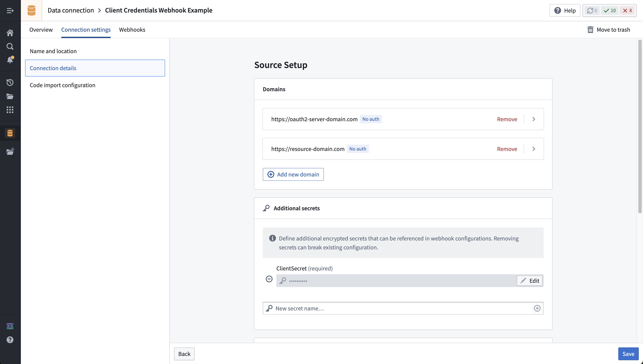Click the https://oauth2-server-domain.com text

[314, 119]
